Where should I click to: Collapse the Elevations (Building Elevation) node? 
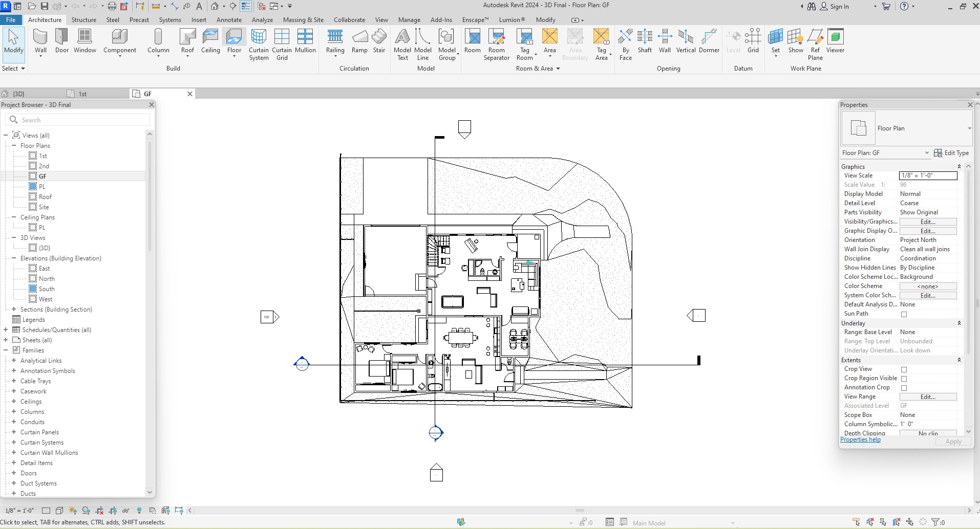[x=14, y=258]
